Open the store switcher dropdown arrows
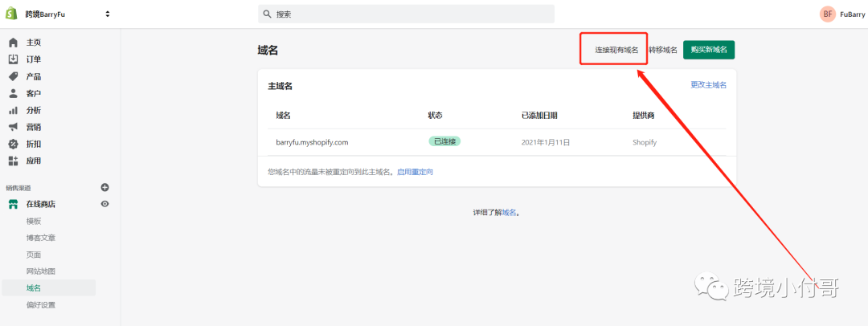This screenshot has width=868, height=326. pyautogui.click(x=108, y=14)
